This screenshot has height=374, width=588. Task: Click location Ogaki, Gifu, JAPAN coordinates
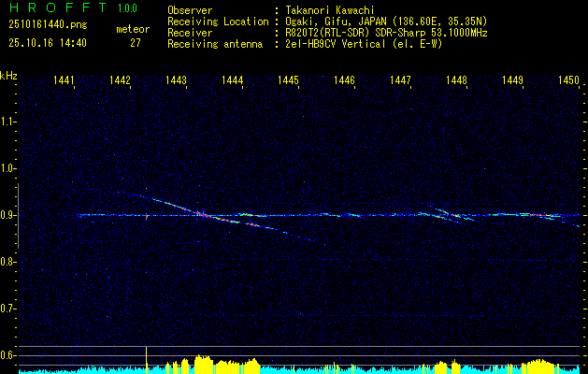(386, 22)
